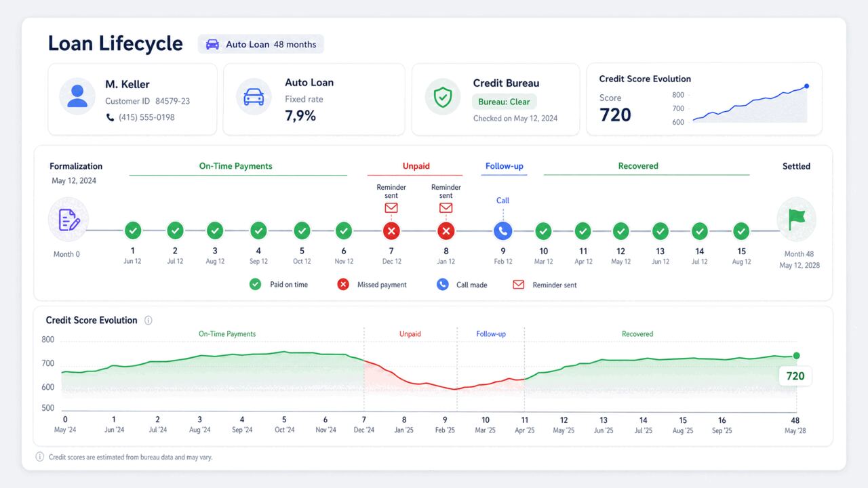Click the credit scores disclaimer text
The height and width of the screenshot is (488, 868).
click(x=130, y=457)
